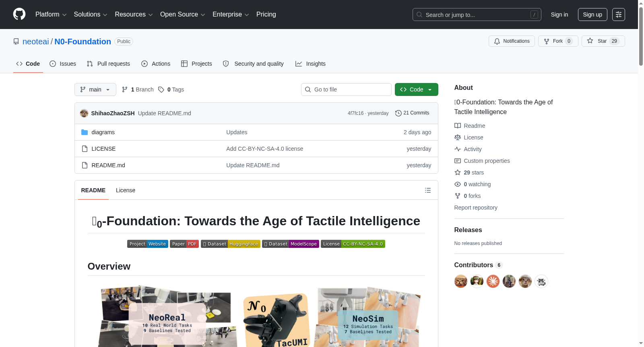Open Activity link in About sidebar

[x=468, y=149]
